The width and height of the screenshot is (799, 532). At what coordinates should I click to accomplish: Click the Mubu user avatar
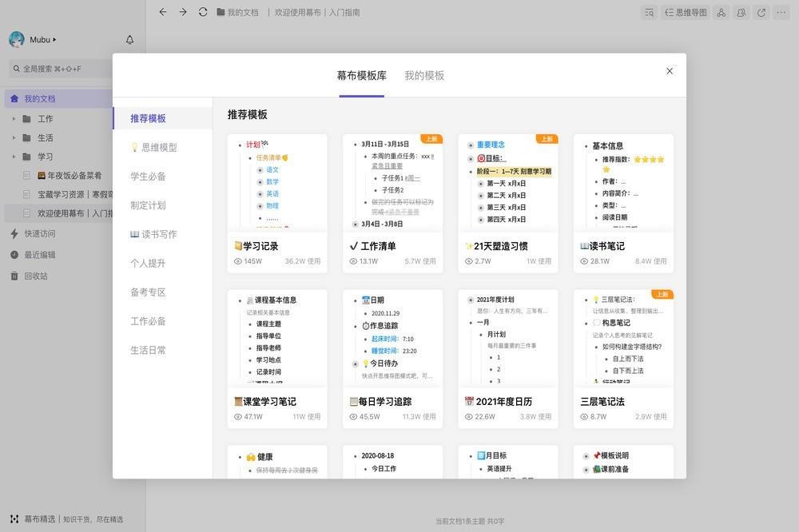point(17,40)
